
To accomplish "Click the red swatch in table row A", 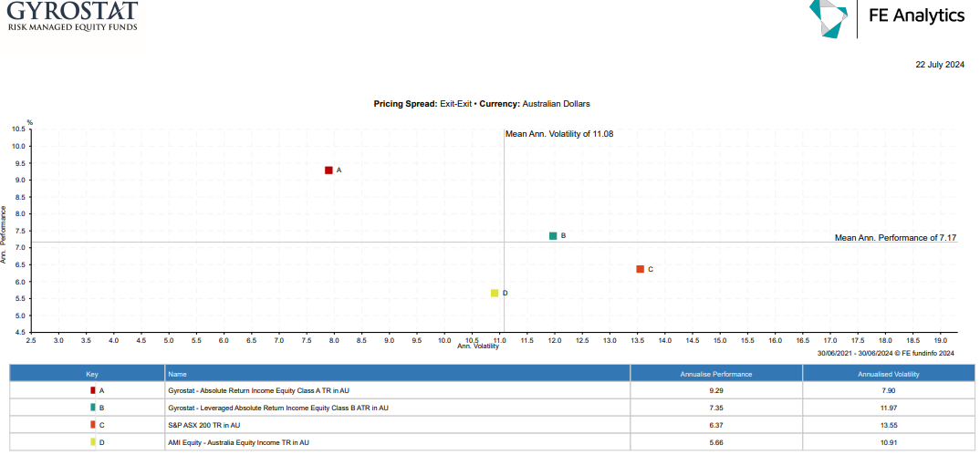I will (x=93, y=390).
